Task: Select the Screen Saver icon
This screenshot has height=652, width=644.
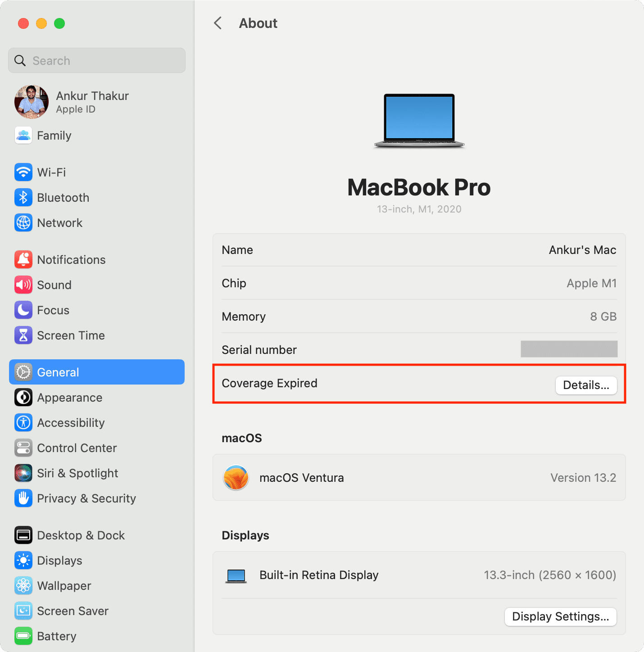Action: (x=23, y=611)
